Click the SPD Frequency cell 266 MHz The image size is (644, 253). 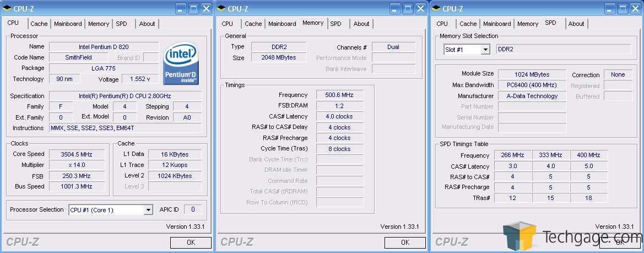(512, 155)
